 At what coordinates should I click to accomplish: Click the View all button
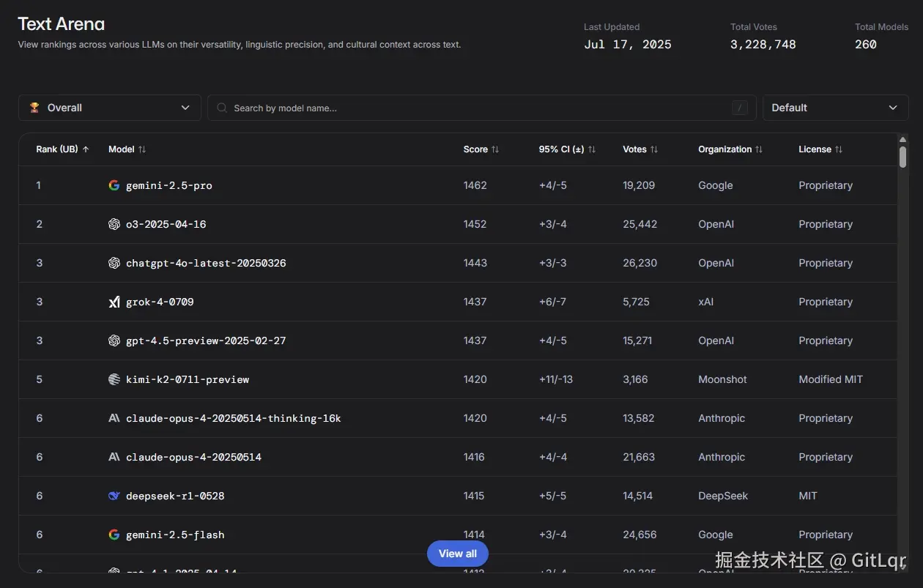tap(458, 554)
